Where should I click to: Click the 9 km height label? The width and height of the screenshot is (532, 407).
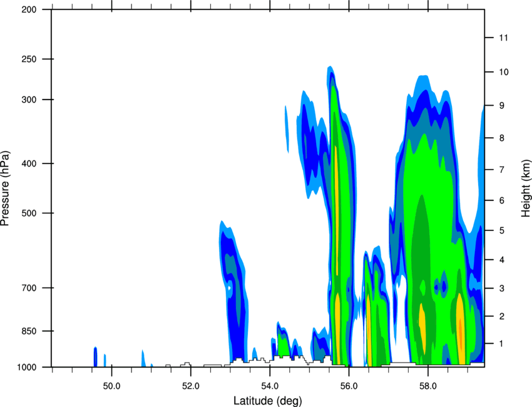[x=502, y=106]
